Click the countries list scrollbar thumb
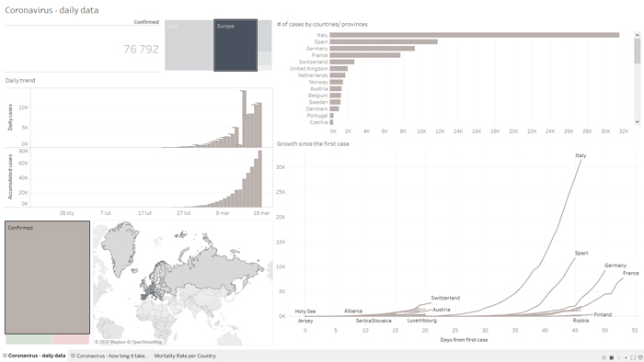The height and width of the screenshot is (362, 644). pyautogui.click(x=637, y=51)
